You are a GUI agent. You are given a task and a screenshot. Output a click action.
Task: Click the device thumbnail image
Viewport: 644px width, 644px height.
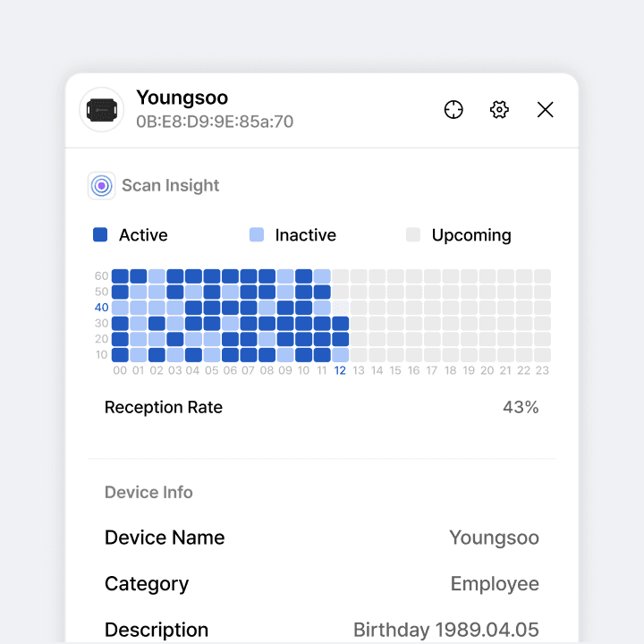(x=102, y=110)
